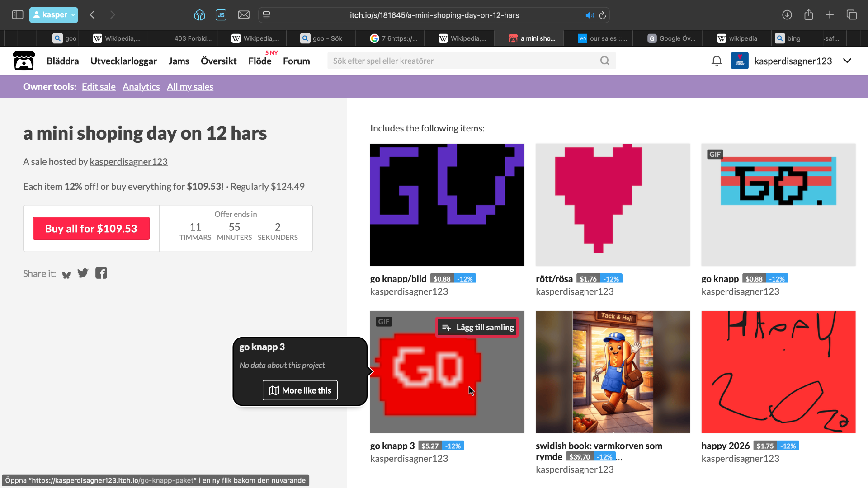The width and height of the screenshot is (868, 488).
Task: Open the rött/rösa heart thumbnail
Action: point(613,205)
